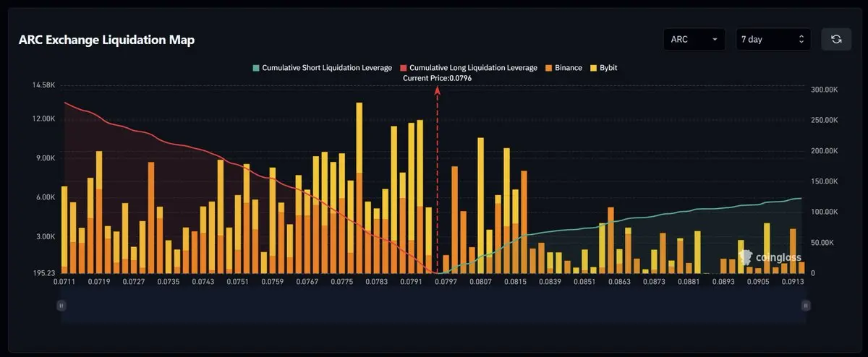Click the ARC Exchange Liquidation Map title

[106, 40]
